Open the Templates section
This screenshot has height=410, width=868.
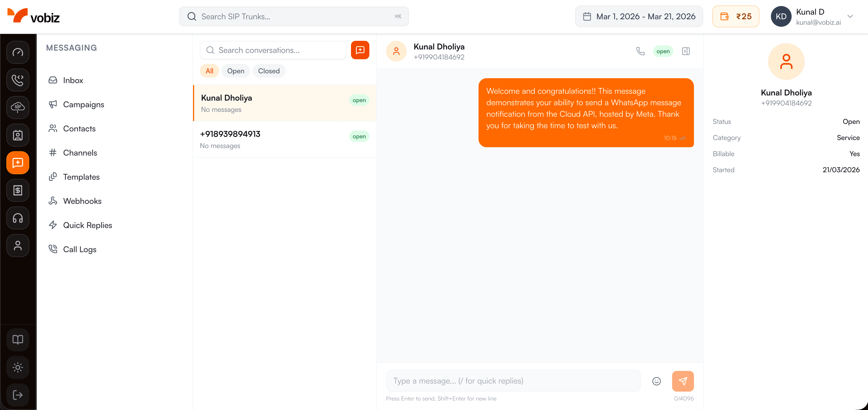coord(81,177)
